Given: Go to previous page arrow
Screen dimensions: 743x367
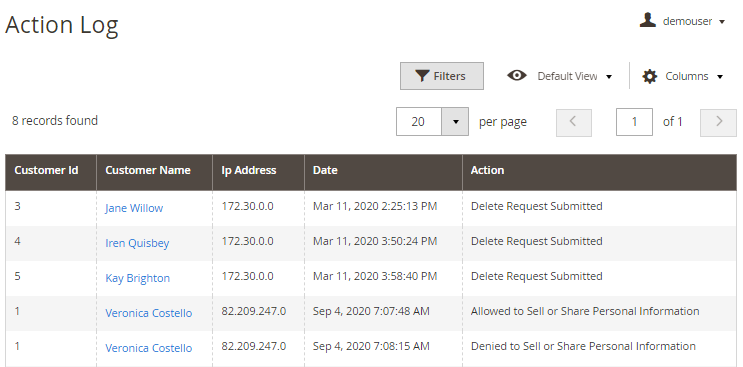Looking at the screenshot, I should [573, 122].
